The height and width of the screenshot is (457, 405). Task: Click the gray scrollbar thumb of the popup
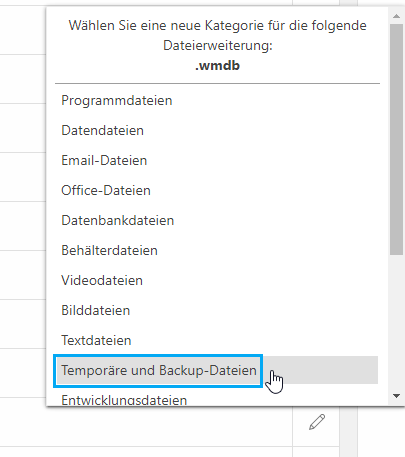click(x=396, y=139)
